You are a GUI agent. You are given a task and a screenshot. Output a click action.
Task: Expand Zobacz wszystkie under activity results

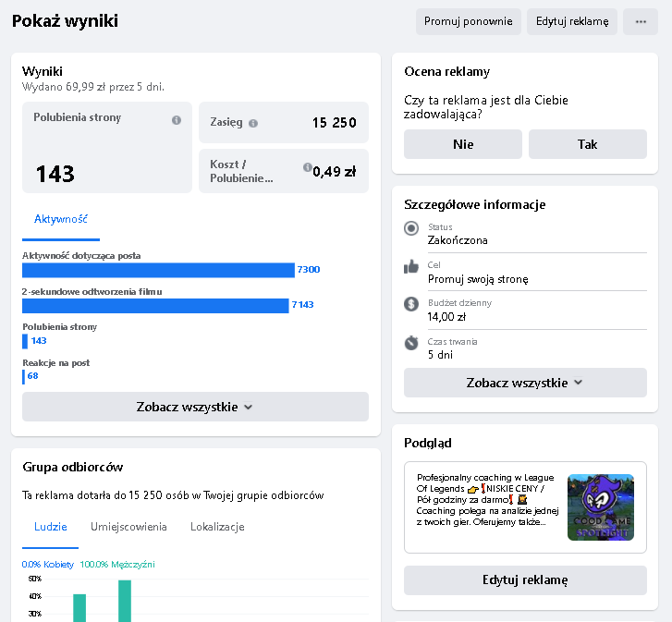(195, 407)
